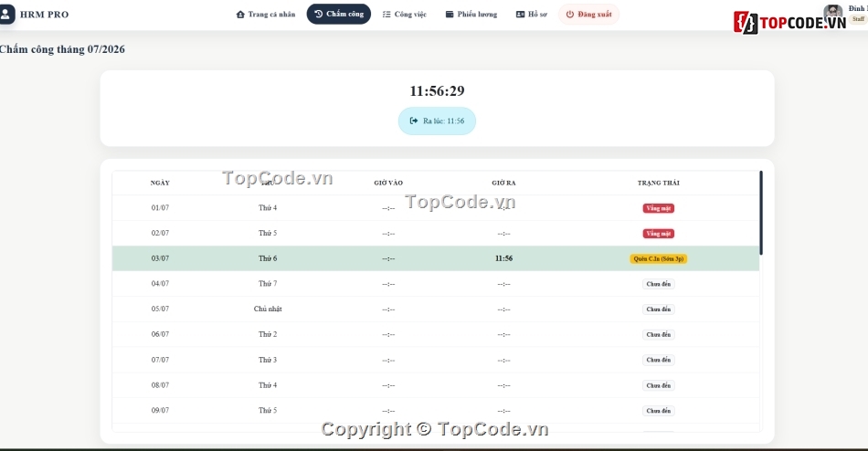
Task: Open the Hồ sơ menu item
Action: point(532,15)
